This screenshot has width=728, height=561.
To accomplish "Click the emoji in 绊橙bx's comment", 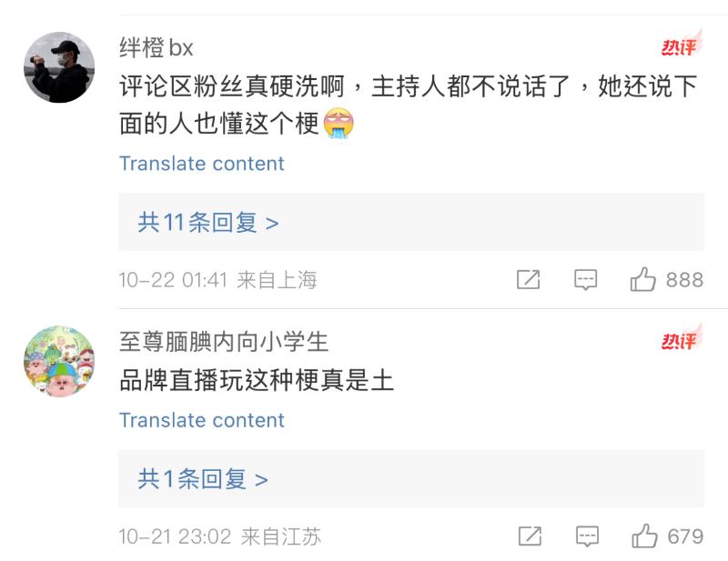I will [338, 124].
